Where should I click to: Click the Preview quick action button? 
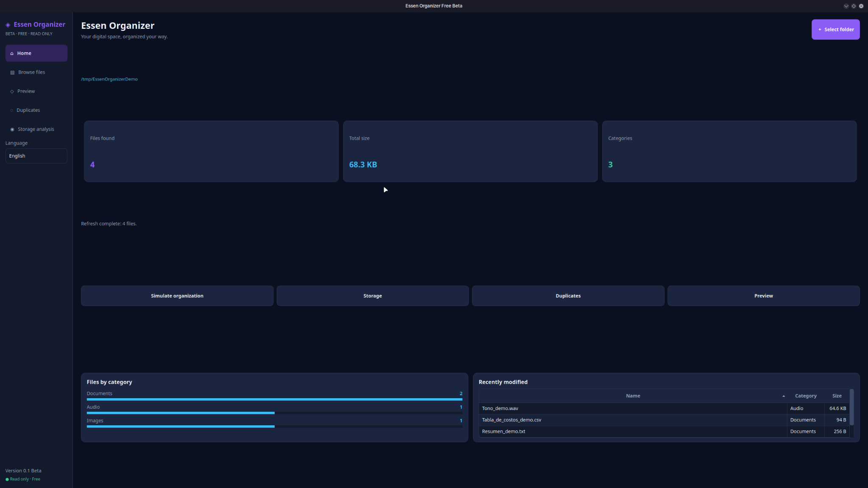point(763,296)
